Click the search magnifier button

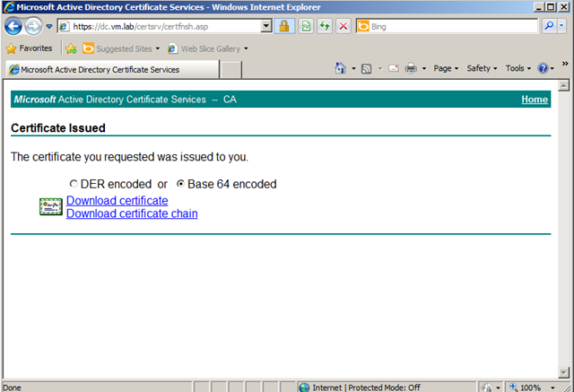click(x=549, y=26)
